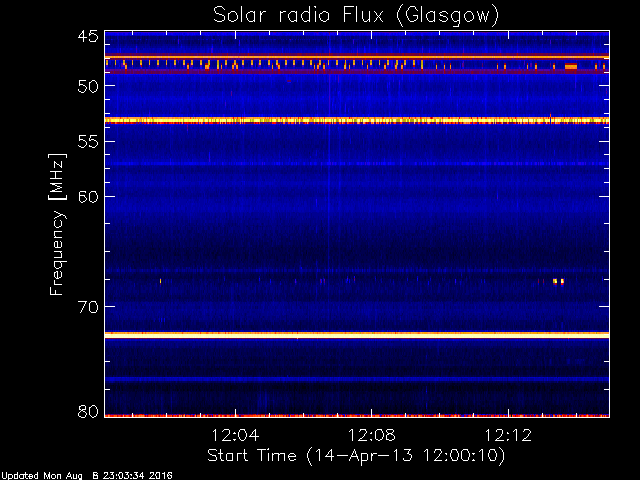This screenshot has width=640, height=480.
Task: Click the twin bright spots near 68 MHz
Action: tap(558, 281)
